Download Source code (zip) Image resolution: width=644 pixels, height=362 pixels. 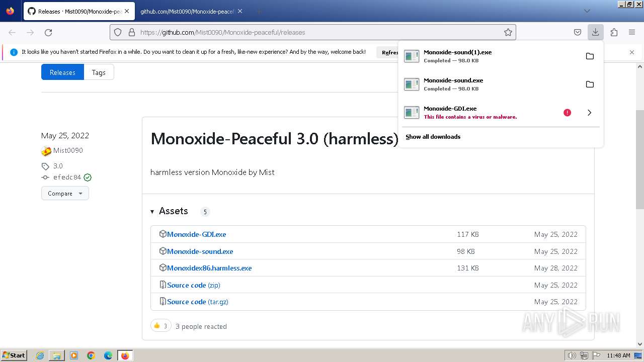tap(194, 285)
